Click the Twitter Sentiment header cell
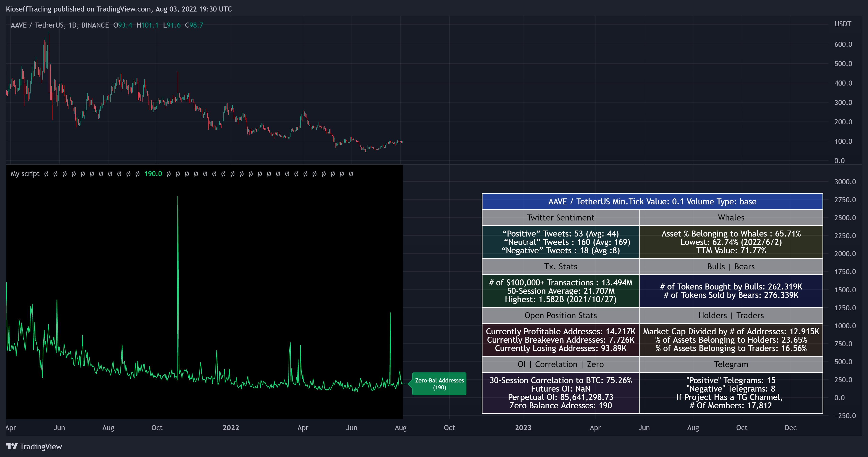The height and width of the screenshot is (457, 868). [561, 218]
